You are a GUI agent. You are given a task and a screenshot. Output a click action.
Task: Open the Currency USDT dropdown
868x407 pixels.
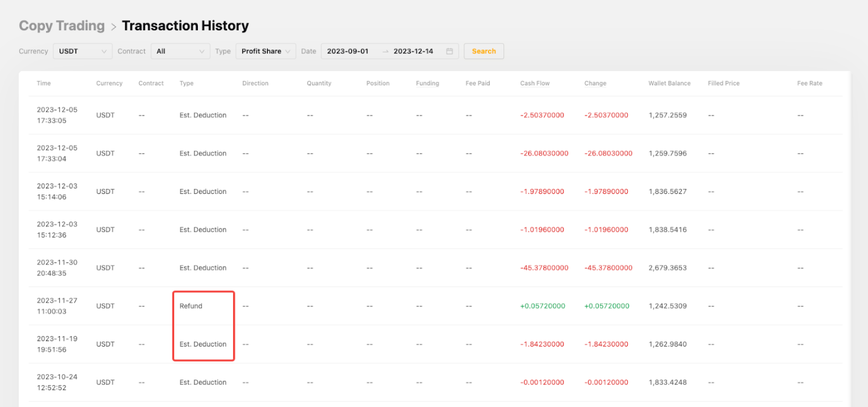pyautogui.click(x=82, y=51)
